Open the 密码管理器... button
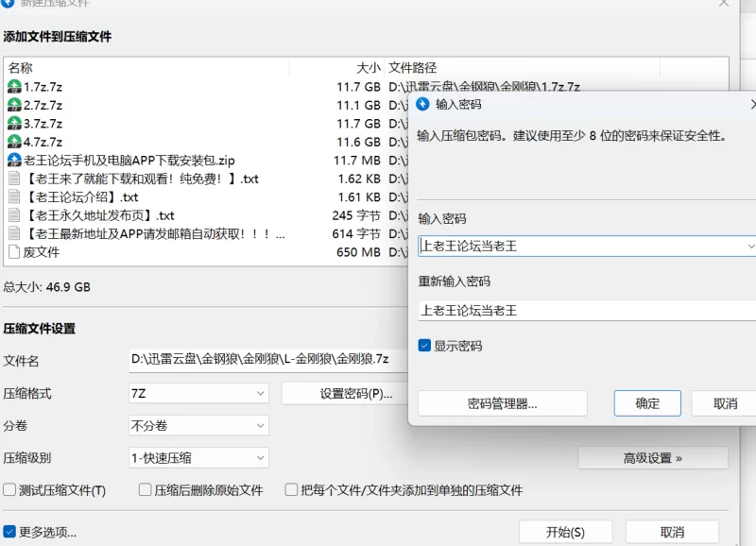Image resolution: width=756 pixels, height=546 pixels. [503, 403]
